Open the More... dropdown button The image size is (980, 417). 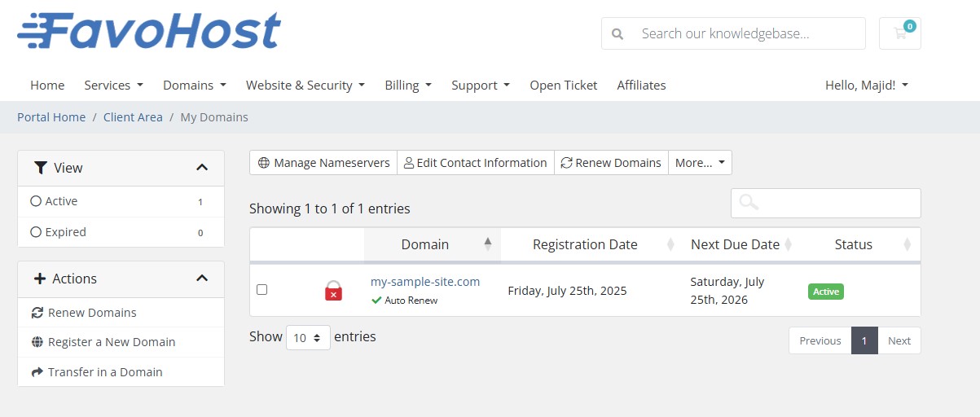(700, 163)
